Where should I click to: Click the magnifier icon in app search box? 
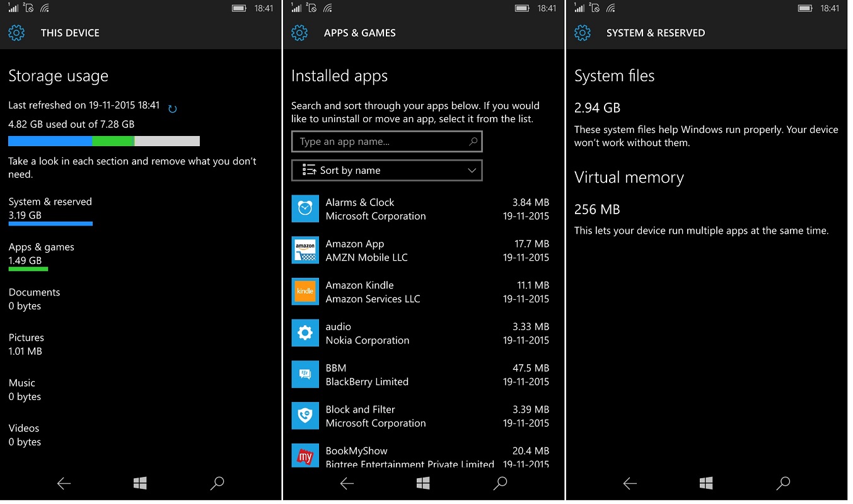473,142
